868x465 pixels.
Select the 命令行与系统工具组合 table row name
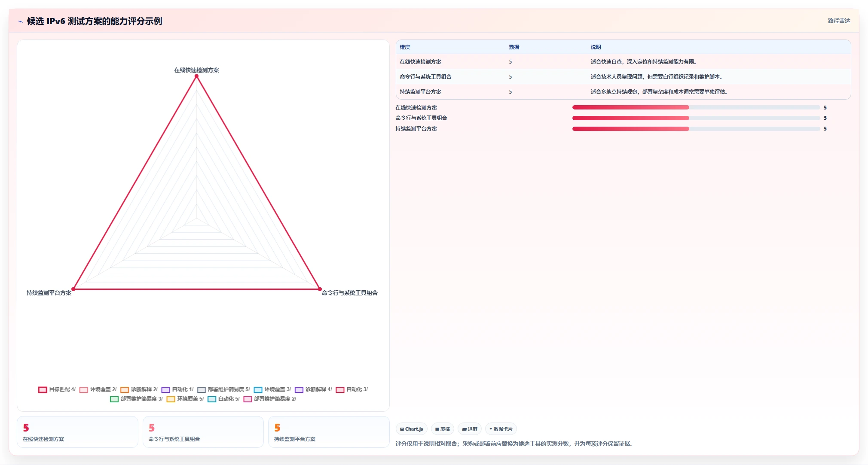(425, 77)
